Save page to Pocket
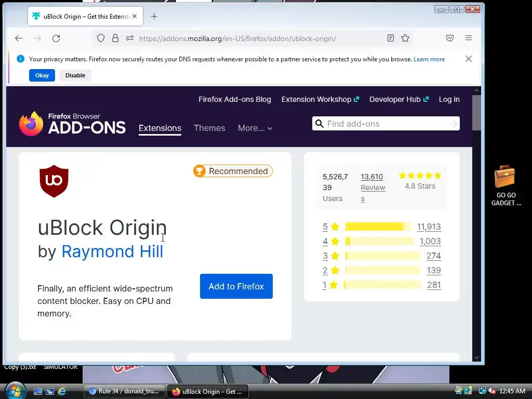532x399 pixels. 450,38
